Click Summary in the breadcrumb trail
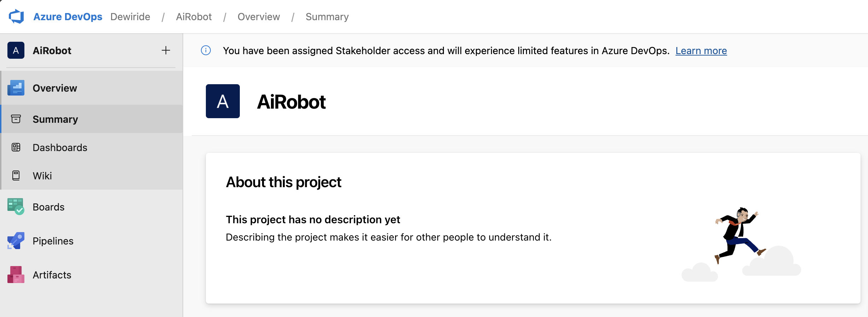The width and height of the screenshot is (868, 317). point(327,16)
